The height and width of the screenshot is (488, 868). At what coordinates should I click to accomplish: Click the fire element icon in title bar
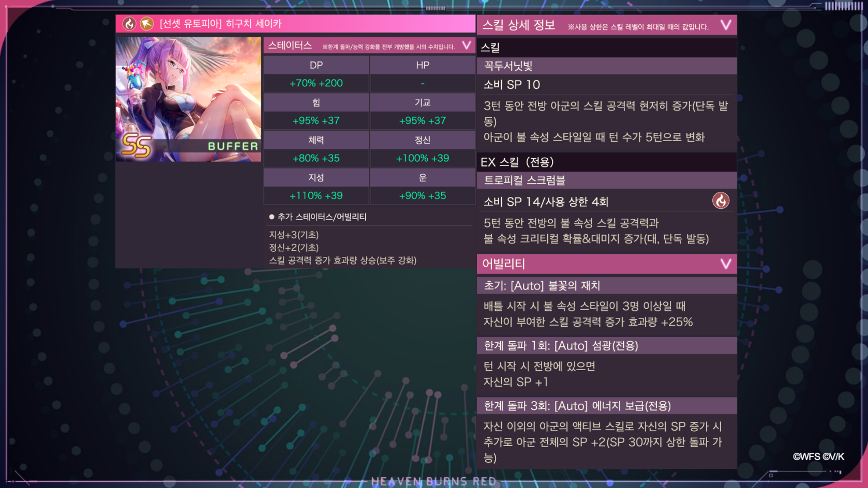click(129, 24)
